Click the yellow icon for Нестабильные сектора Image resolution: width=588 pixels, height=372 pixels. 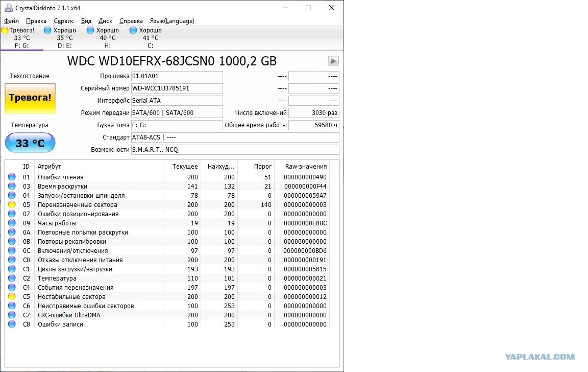click(x=12, y=296)
